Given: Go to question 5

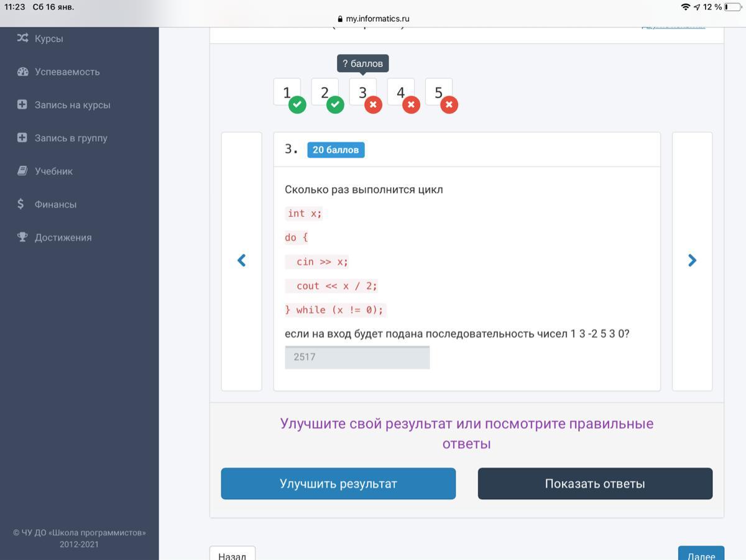Looking at the screenshot, I should pyautogui.click(x=438, y=92).
